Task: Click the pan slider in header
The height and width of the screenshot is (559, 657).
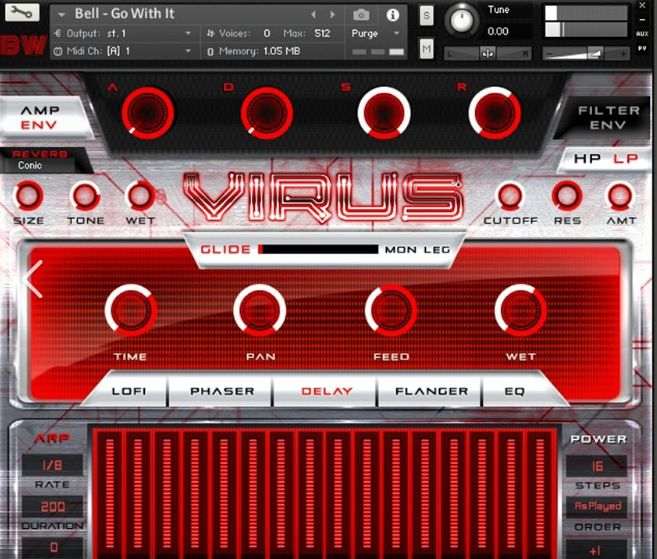Action: pos(487,54)
